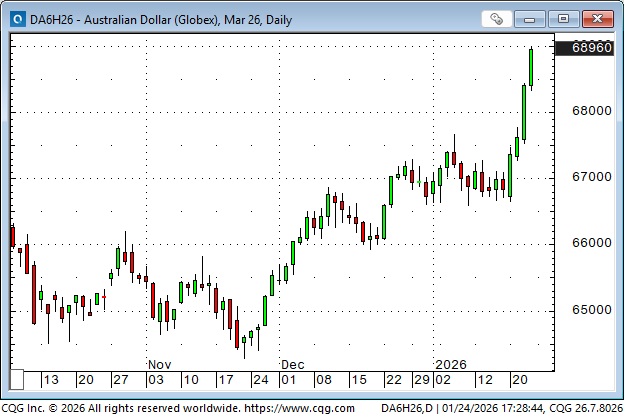Click the last tall green candle on the chart
The image size is (634, 418).
[531, 68]
